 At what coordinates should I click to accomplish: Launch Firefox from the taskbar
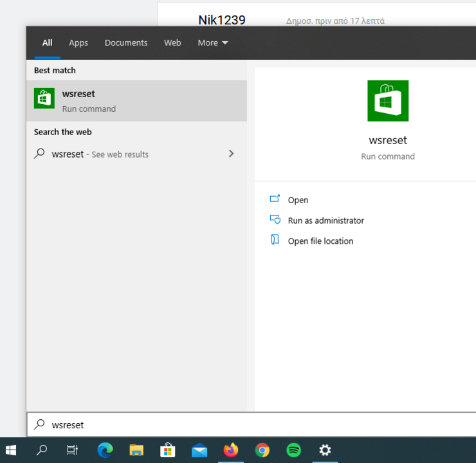coord(230,450)
